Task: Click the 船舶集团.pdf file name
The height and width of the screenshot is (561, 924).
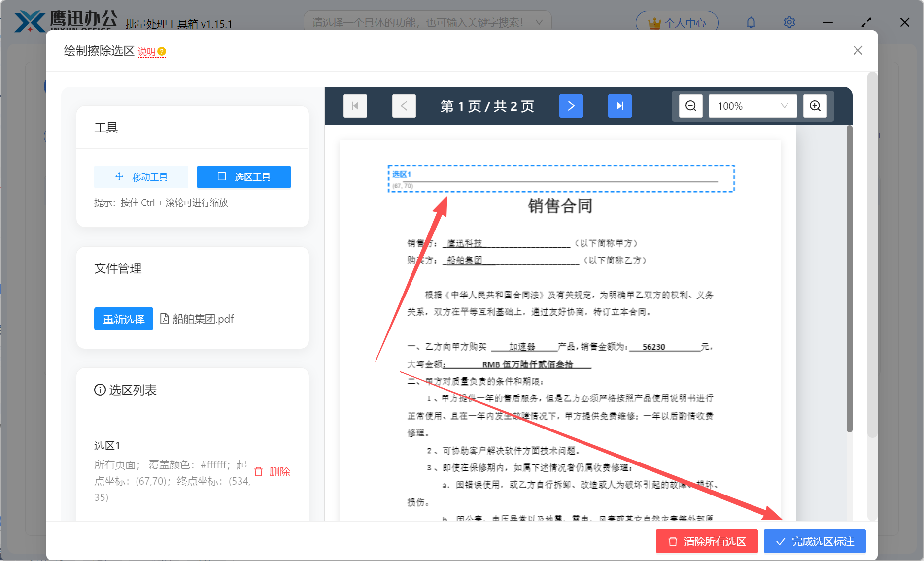Action: (203, 319)
